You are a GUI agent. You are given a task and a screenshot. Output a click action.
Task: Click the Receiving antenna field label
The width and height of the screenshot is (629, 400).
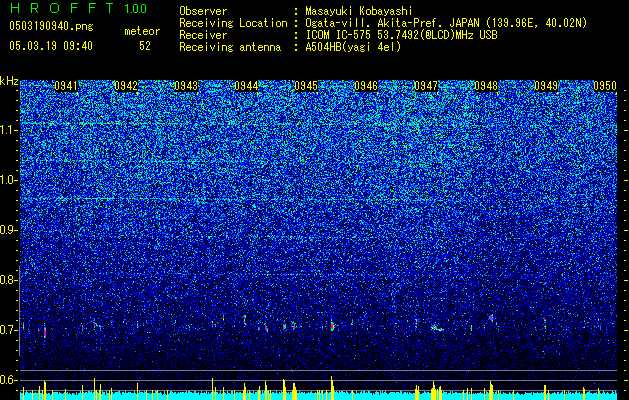[230, 47]
